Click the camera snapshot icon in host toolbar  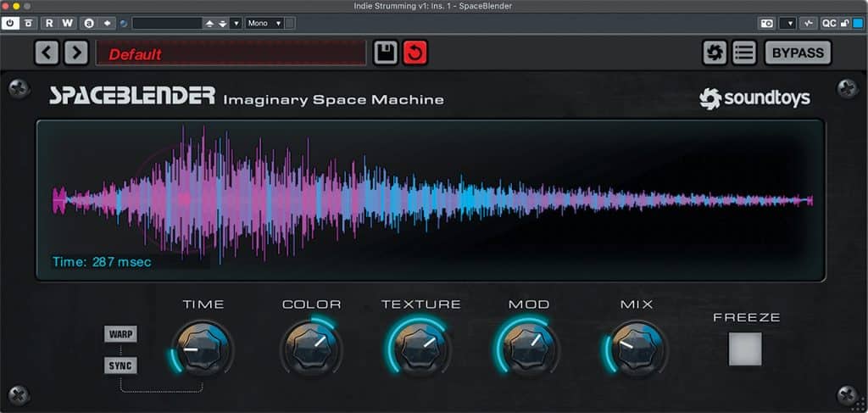point(766,23)
